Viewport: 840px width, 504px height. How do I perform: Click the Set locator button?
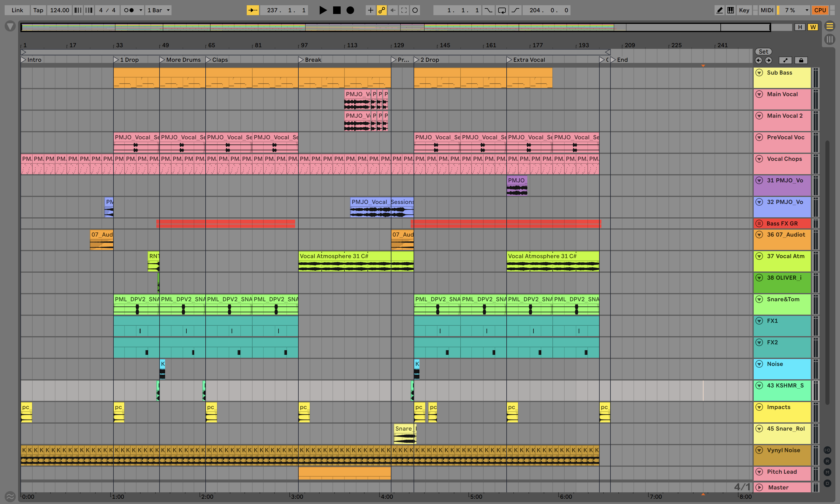click(763, 52)
